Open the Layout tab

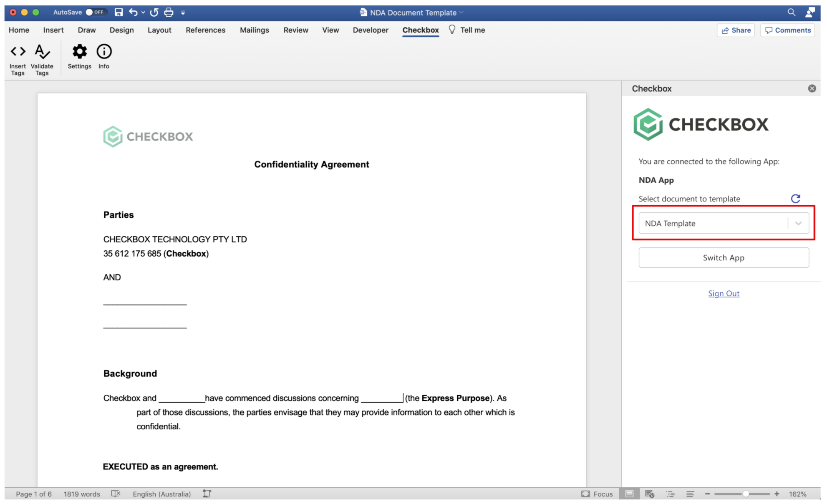(x=159, y=30)
